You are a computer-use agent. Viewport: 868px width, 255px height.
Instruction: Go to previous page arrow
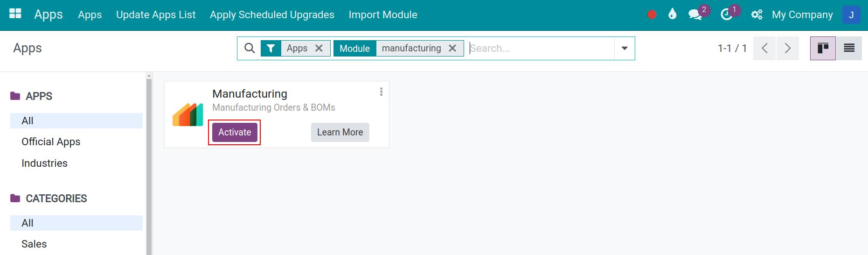(764, 48)
